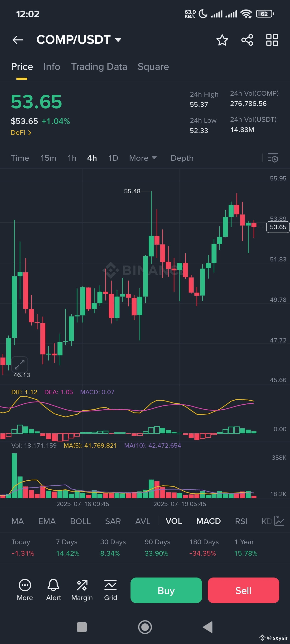Switch to the Info tab
Screen dimensions: 290x644
tap(52, 67)
